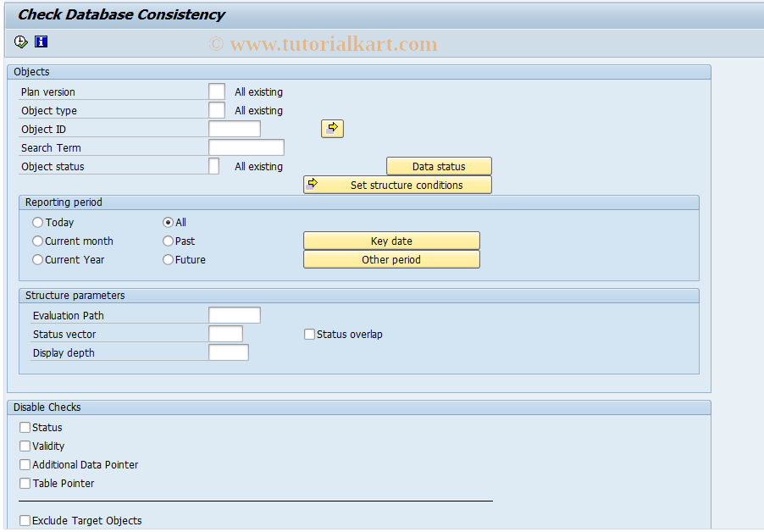The image size is (764, 532).
Task: Click the yellow arrow beside Object ID
Action: click(x=331, y=128)
